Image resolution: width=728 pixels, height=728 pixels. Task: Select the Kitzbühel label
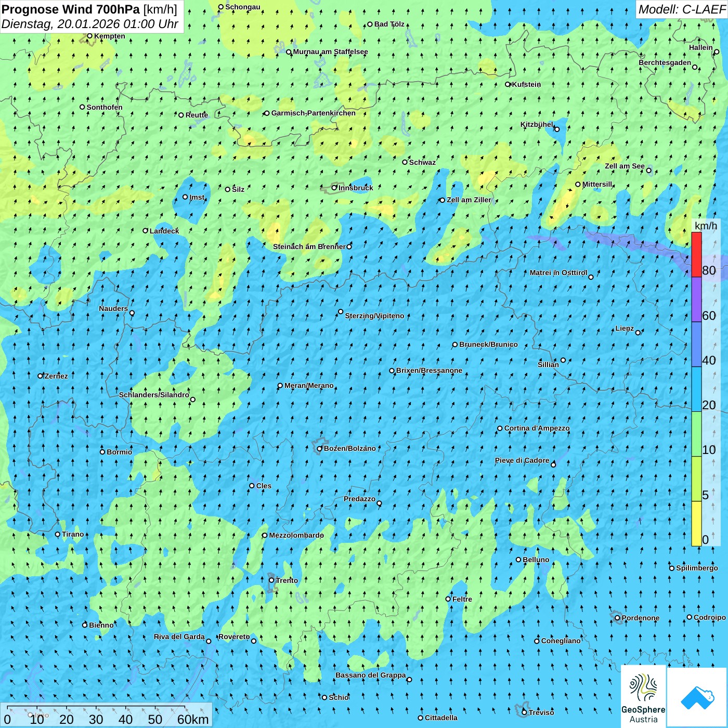pos(537,124)
